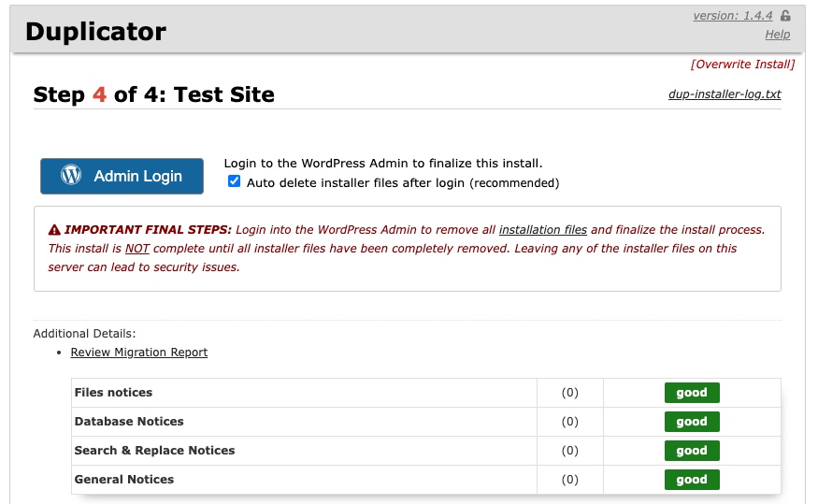Click the (0) count for Database Notices
Viewport: 818px width, 504px height.
click(x=569, y=422)
